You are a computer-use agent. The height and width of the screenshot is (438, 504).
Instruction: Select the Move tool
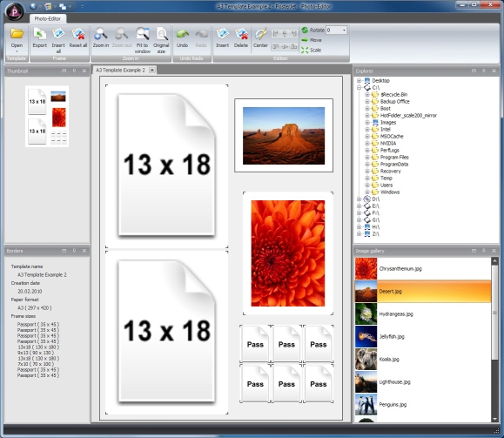point(312,40)
